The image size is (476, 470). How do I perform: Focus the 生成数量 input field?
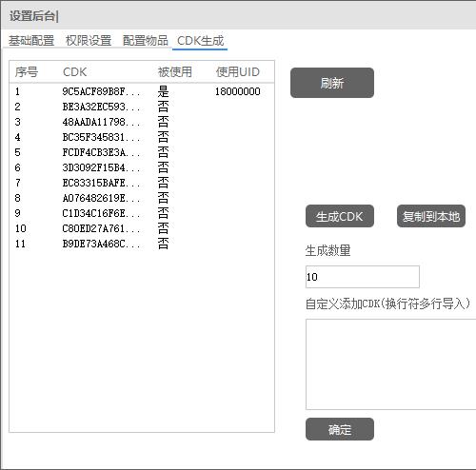tap(363, 277)
